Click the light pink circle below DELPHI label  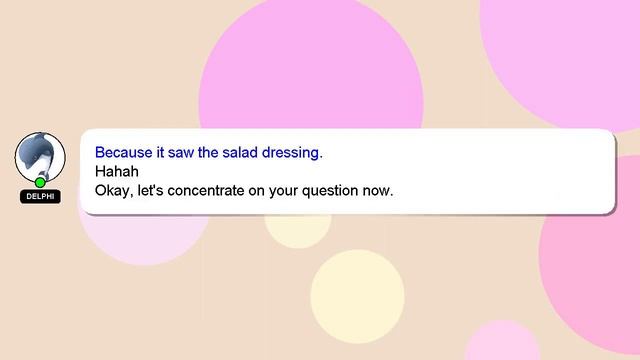(x=143, y=239)
